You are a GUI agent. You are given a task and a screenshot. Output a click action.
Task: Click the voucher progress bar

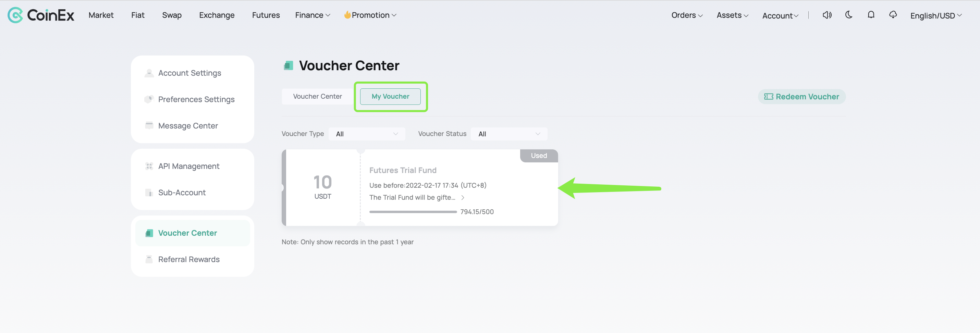coord(413,212)
